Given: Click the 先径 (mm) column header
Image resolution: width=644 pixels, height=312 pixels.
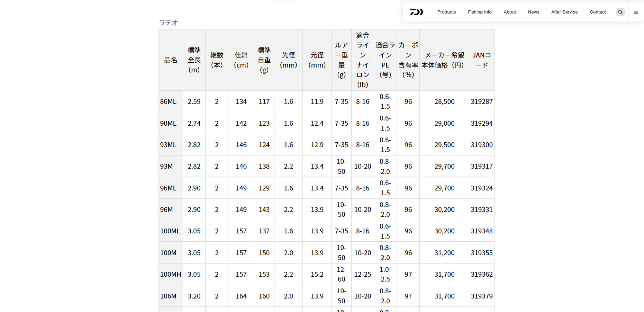Looking at the screenshot, I should click(289, 60).
